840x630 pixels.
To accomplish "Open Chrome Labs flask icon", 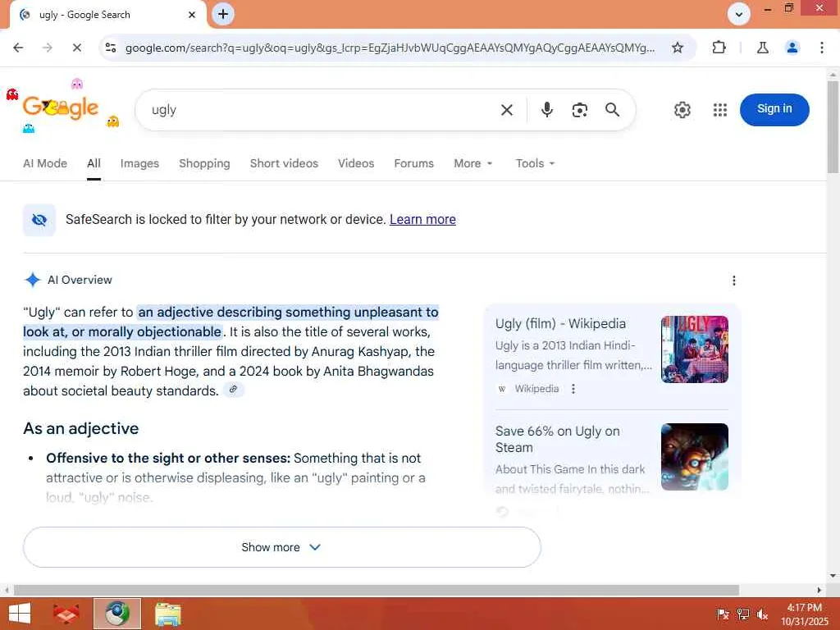I will coord(763,48).
